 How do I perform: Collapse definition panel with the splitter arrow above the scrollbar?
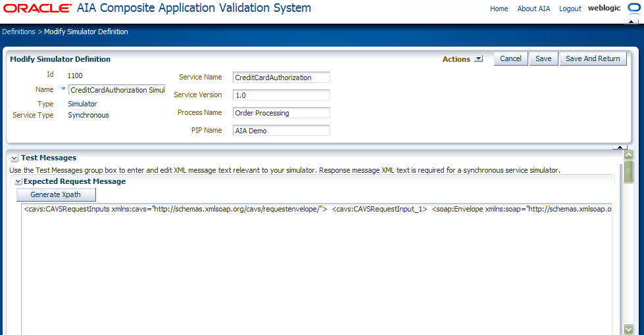coord(620,146)
